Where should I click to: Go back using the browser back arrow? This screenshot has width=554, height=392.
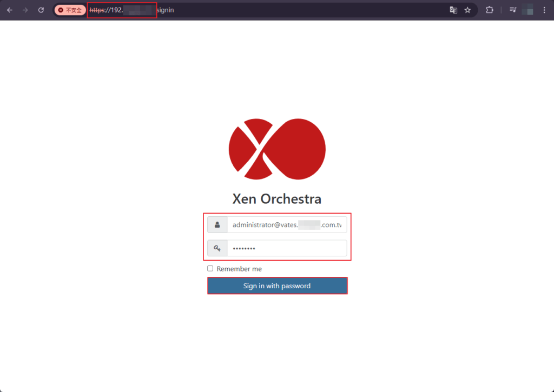10,10
